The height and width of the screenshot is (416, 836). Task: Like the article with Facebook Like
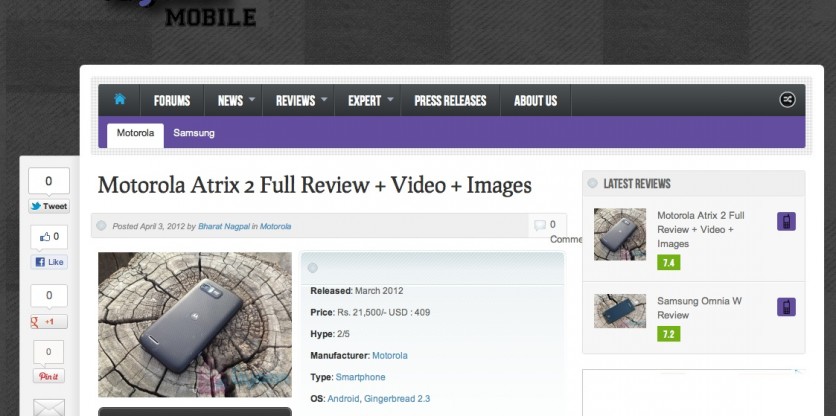click(49, 262)
